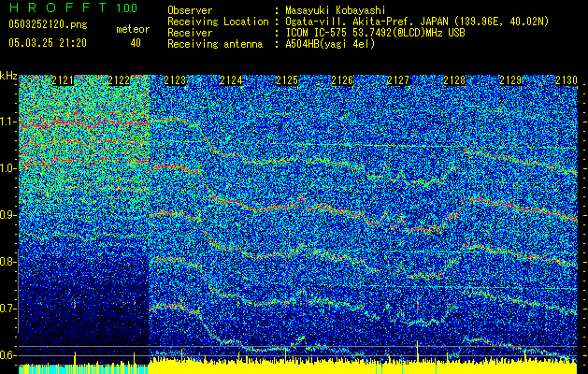Click the 0.6 frequency axis label

click(x=8, y=355)
